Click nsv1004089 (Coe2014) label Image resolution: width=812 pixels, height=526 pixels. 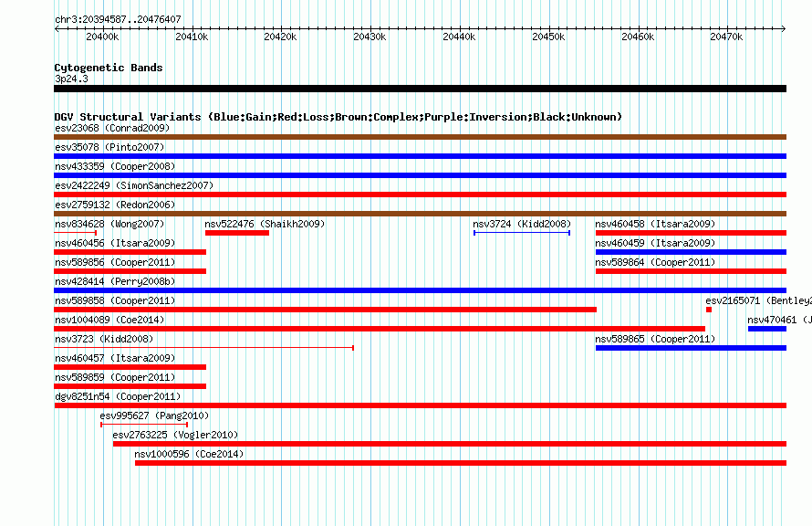(109, 320)
